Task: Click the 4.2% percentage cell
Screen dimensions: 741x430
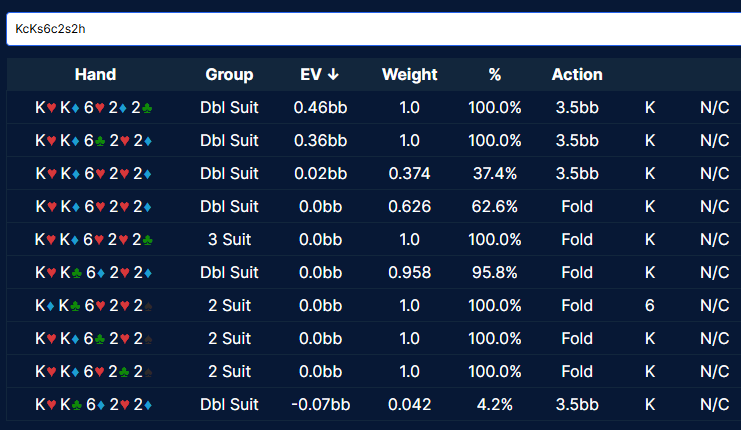Action: tap(494, 405)
